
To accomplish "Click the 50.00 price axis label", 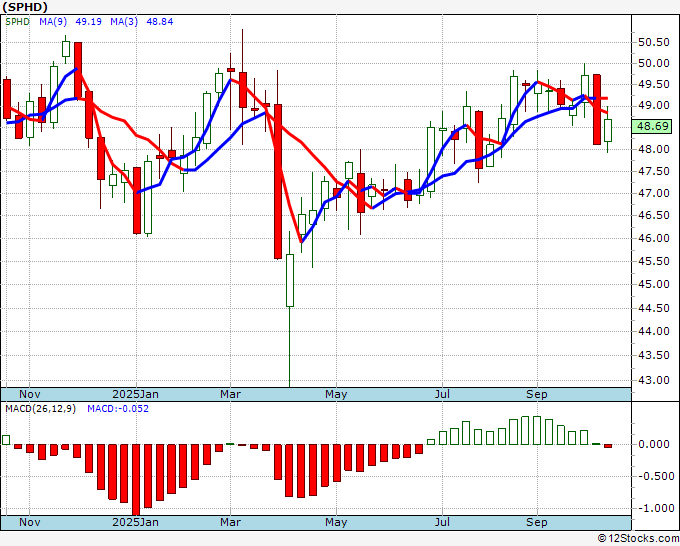I will tap(654, 63).
